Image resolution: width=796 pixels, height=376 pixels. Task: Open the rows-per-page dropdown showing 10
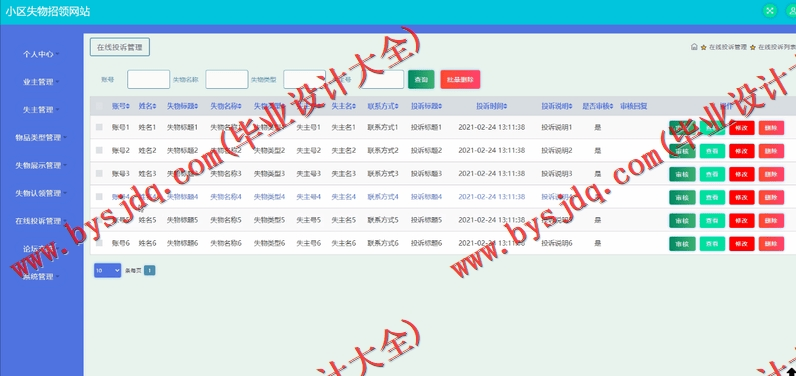108,270
